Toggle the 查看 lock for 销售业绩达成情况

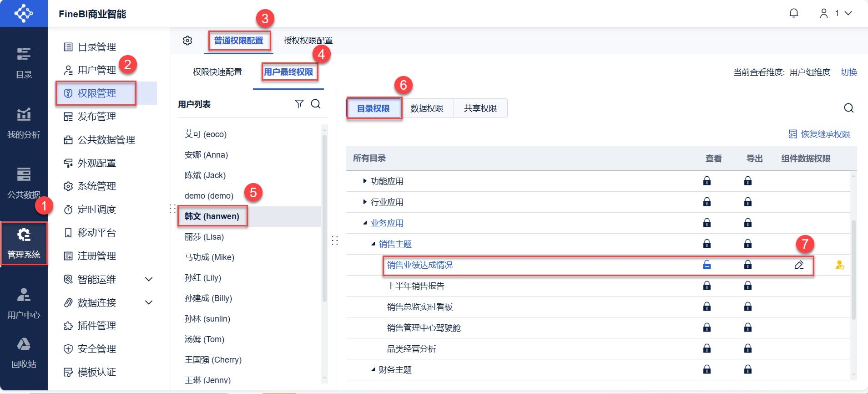pos(707,265)
